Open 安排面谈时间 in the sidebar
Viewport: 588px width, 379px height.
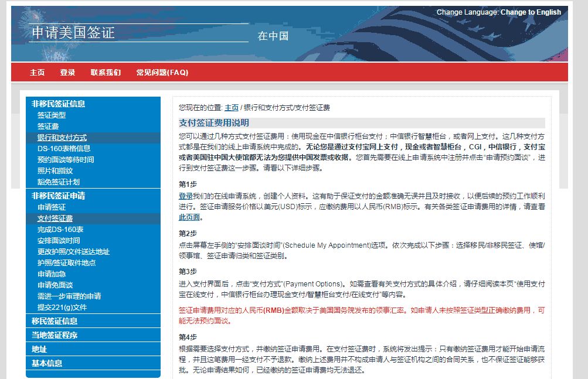pos(59,241)
